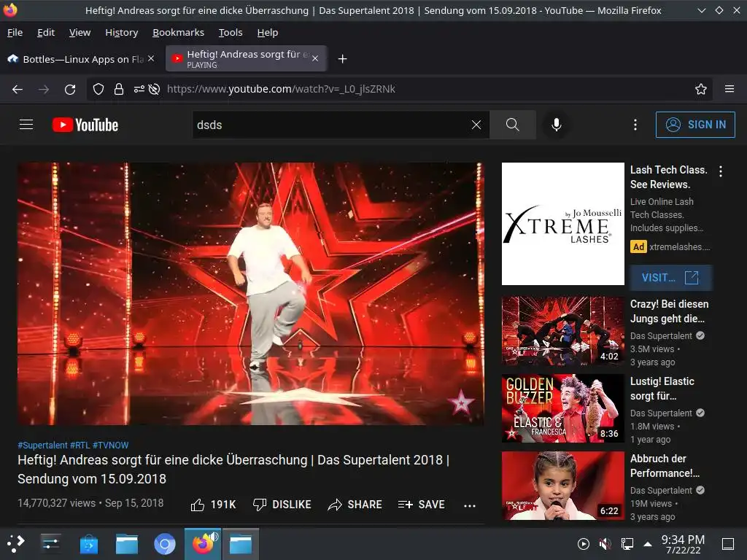The height and width of the screenshot is (560, 747).
Task: Start voice search with the microphone icon
Action: [x=556, y=125]
